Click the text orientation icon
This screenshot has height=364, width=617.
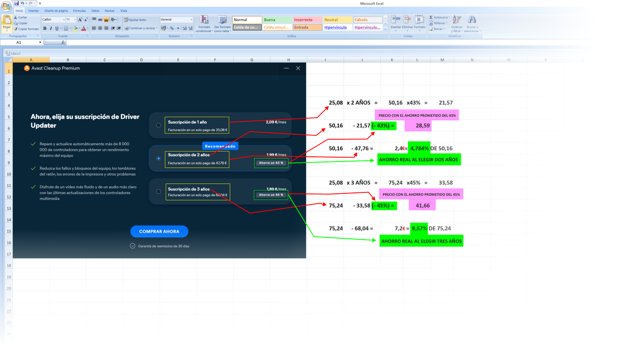(113, 20)
